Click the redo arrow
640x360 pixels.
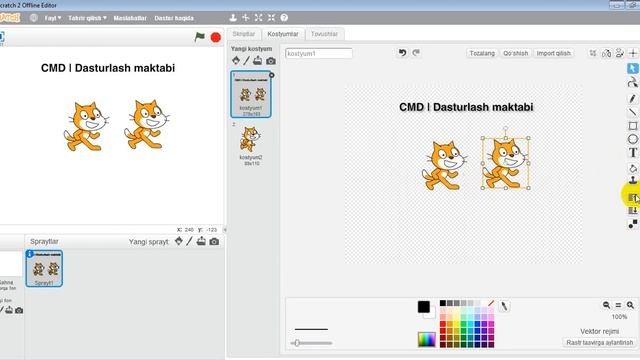point(416,53)
